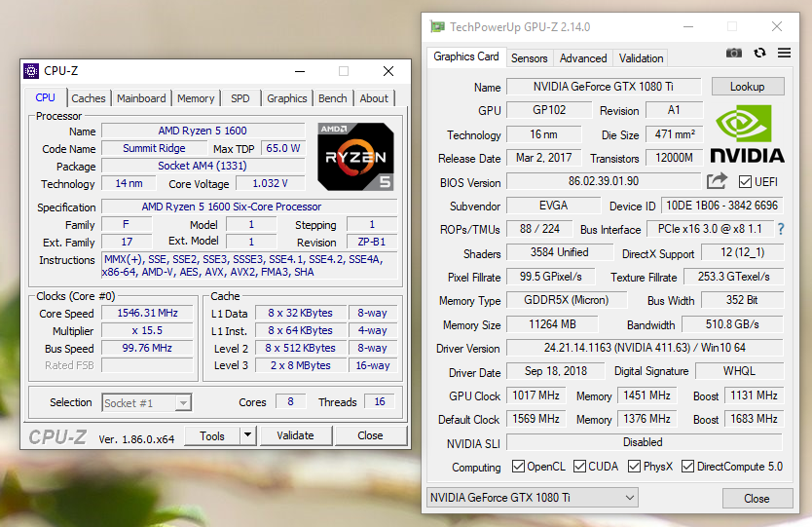
Task: Click the Core Voltage value 1.032 V
Action: pos(270,183)
